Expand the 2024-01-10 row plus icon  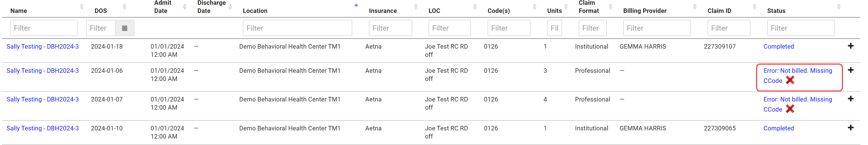click(x=851, y=128)
